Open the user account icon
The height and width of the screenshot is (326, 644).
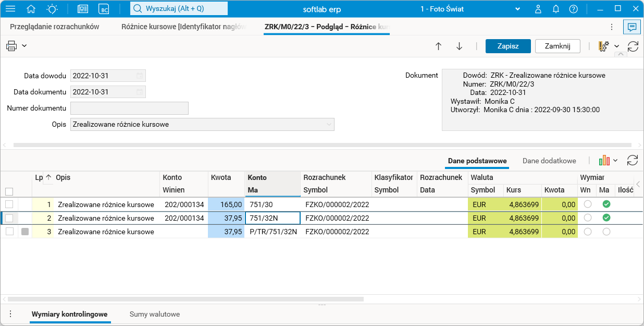pos(538,9)
